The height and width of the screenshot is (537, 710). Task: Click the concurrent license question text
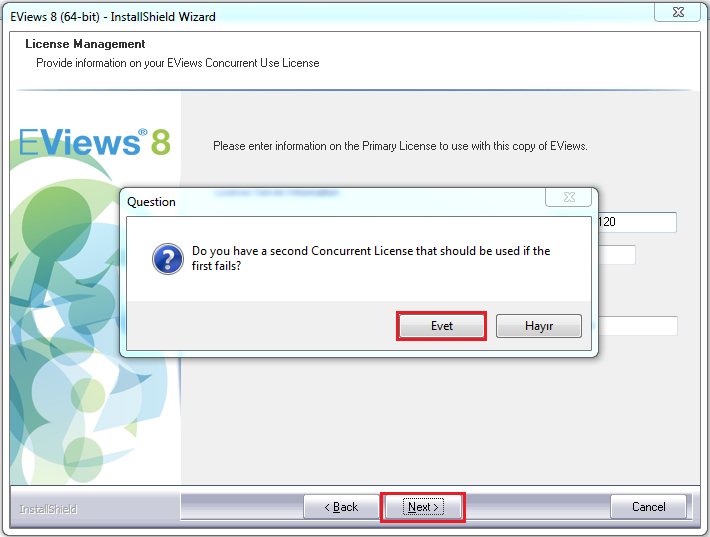coord(371,258)
